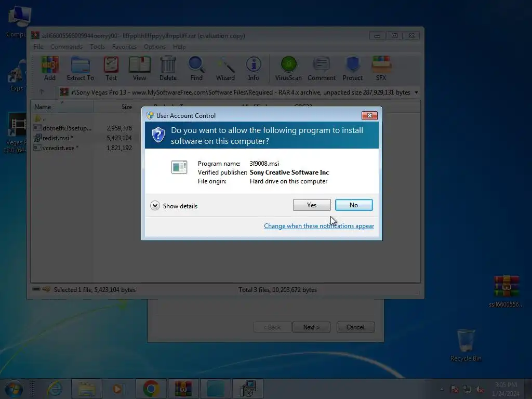Select the parent folder '..' entry
Image resolution: width=532 pixels, height=399 pixels.
click(x=39, y=118)
